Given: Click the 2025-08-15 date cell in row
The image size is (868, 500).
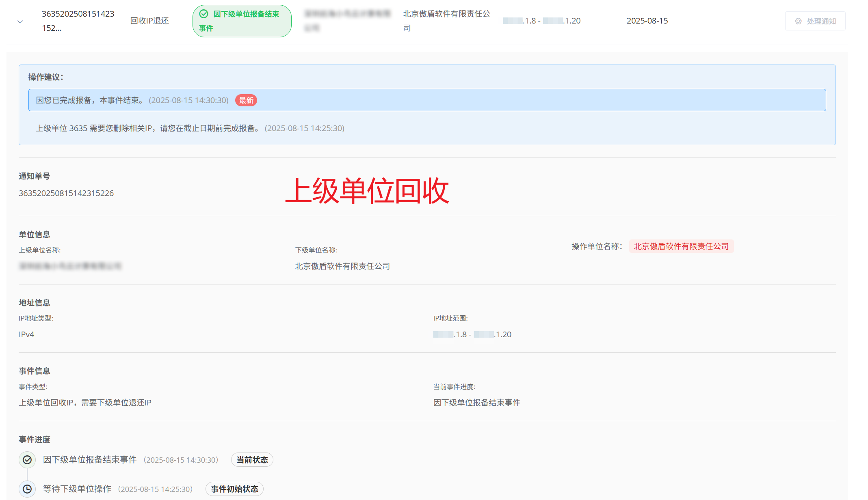Looking at the screenshot, I should 647,21.
